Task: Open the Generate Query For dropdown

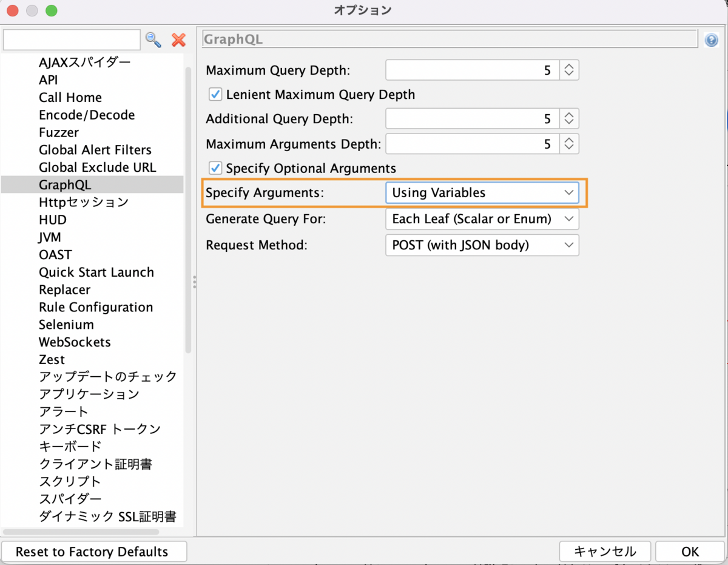Action: (482, 219)
